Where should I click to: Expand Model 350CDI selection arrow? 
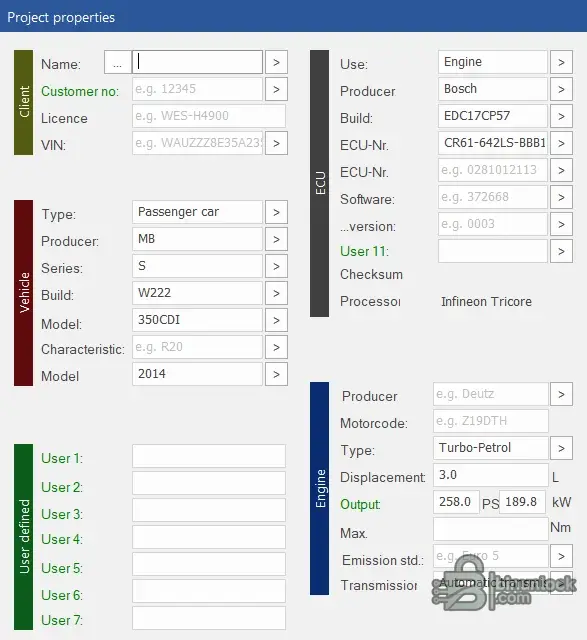point(276,320)
